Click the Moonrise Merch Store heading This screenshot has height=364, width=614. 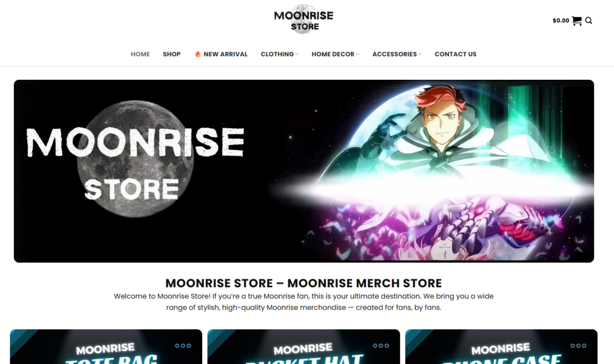click(303, 283)
